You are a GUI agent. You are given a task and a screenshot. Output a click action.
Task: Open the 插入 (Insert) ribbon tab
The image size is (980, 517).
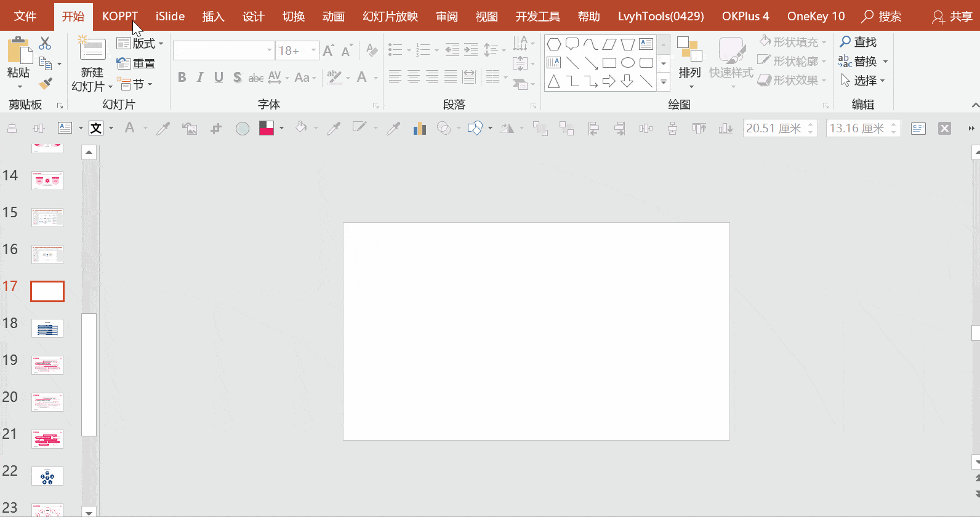tap(213, 16)
